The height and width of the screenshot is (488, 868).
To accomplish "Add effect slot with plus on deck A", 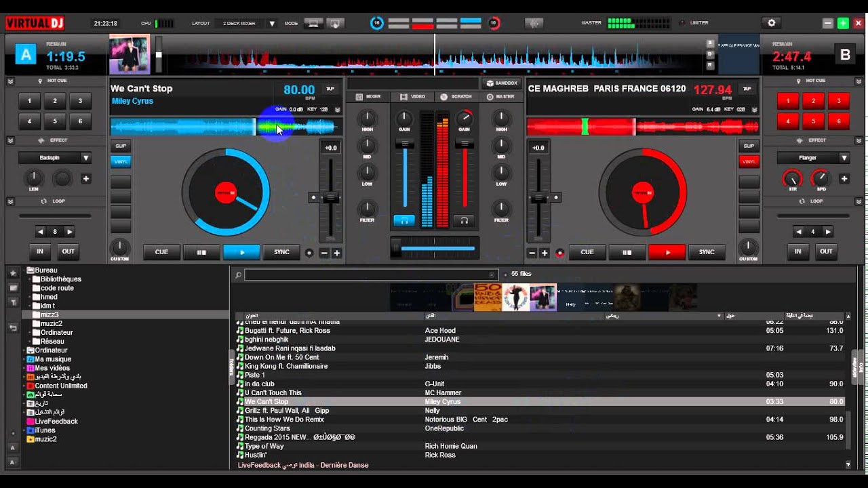I will click(86, 179).
